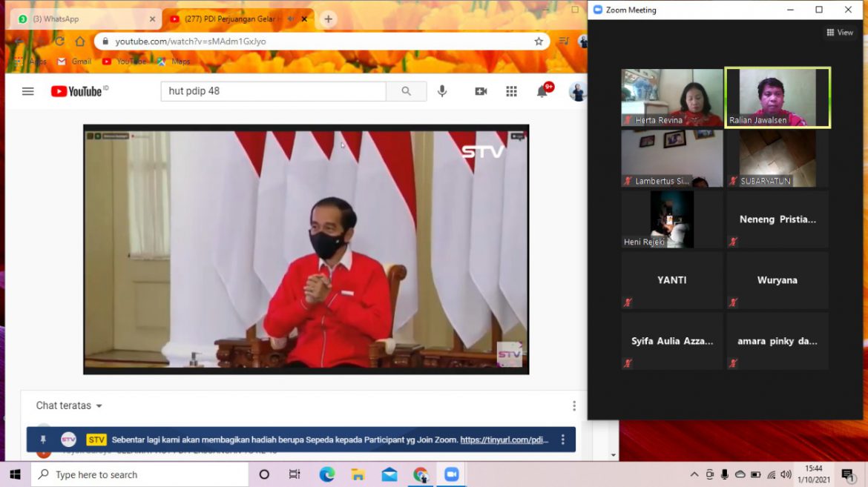Expand the system tray hidden icons
This screenshot has width=868, height=487.
(x=694, y=474)
